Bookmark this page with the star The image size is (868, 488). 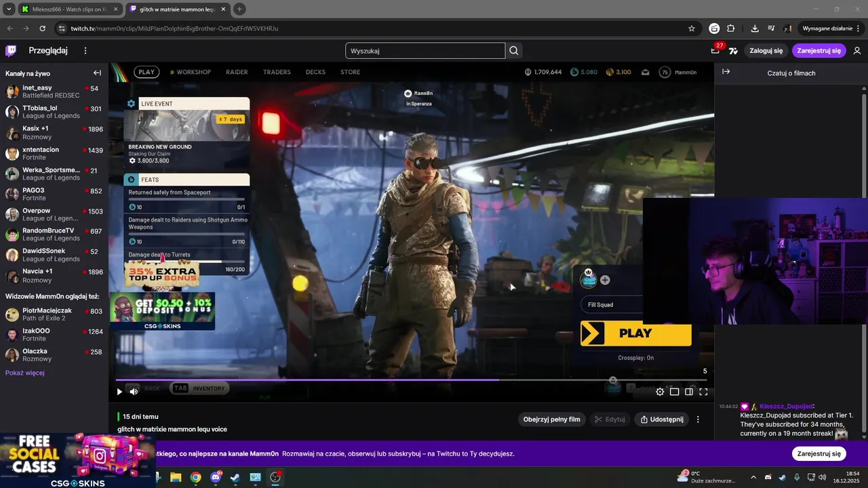tap(692, 28)
